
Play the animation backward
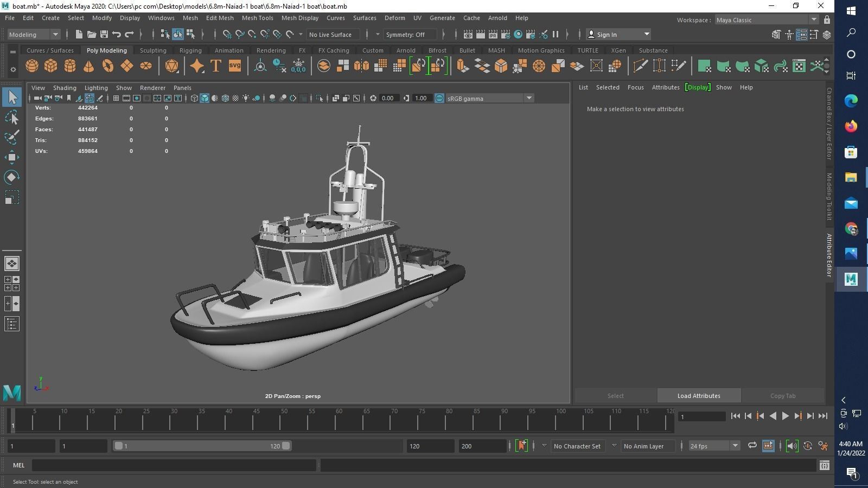point(773,416)
